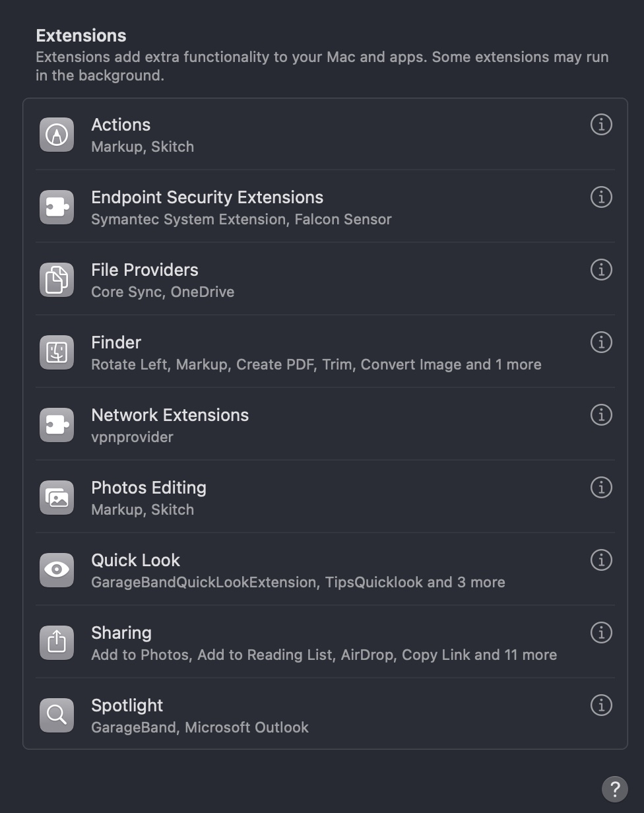Click the Spotlight magnifying glass icon
This screenshot has height=813, width=644.
tap(57, 715)
